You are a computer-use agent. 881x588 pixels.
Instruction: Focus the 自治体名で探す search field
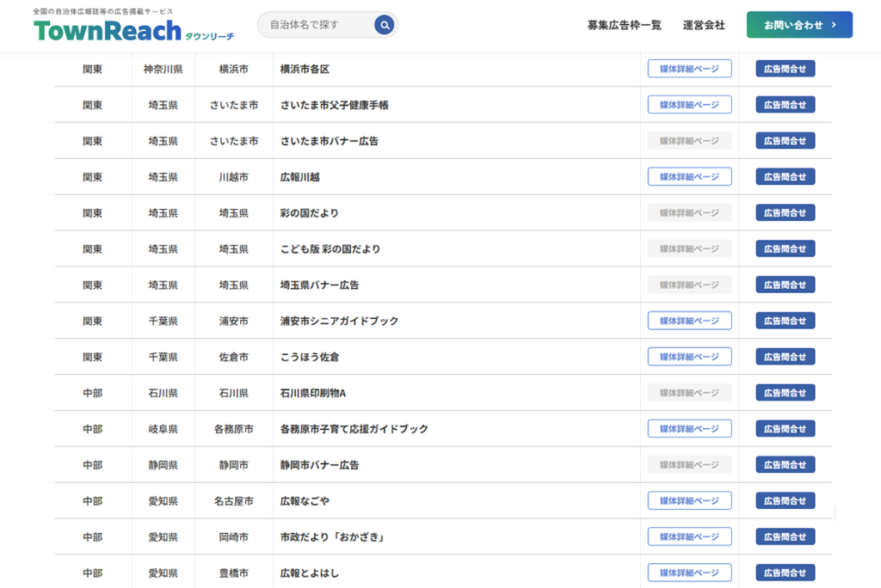tap(328, 25)
